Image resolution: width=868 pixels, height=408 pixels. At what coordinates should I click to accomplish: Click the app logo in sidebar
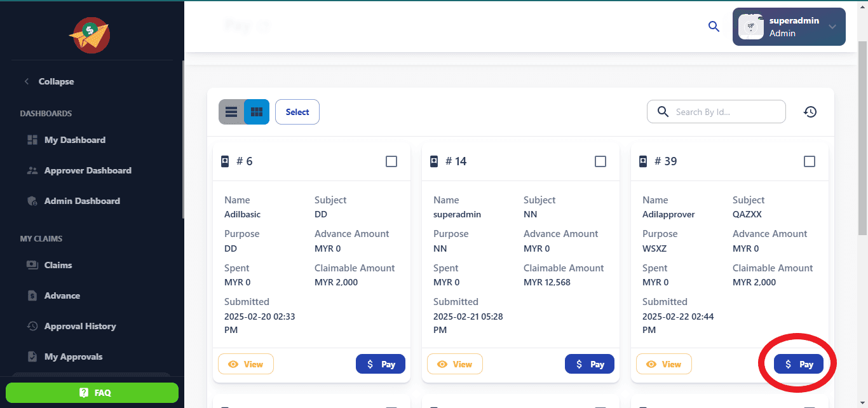pyautogui.click(x=90, y=35)
